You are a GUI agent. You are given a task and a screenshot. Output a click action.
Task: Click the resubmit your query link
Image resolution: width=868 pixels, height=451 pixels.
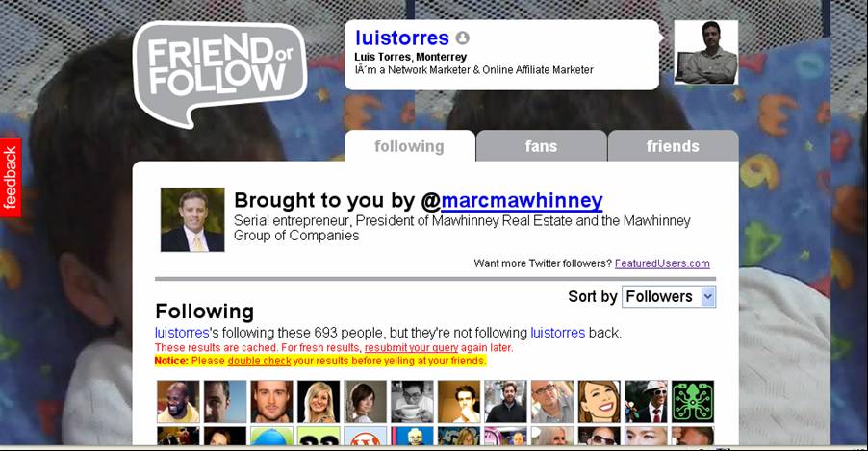coord(411,347)
